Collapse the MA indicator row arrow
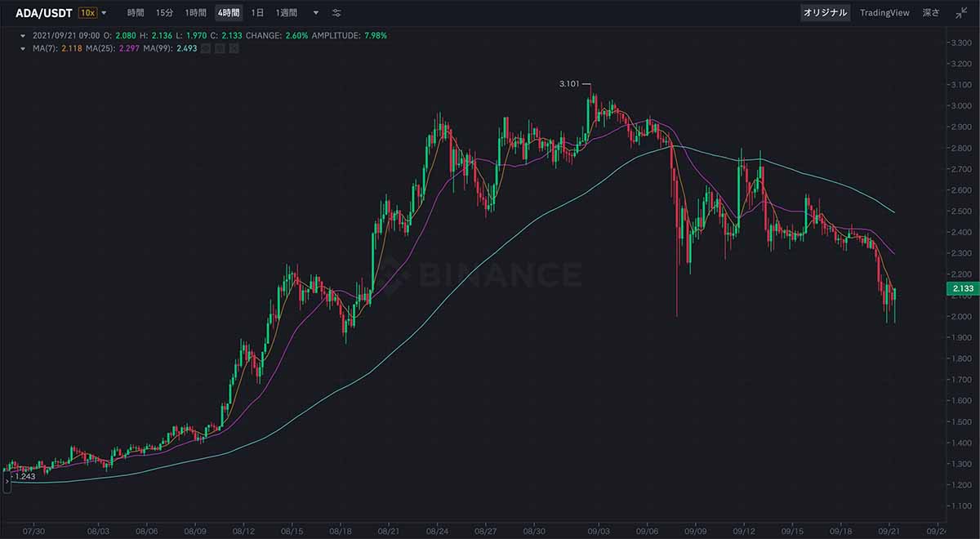 [x=23, y=49]
